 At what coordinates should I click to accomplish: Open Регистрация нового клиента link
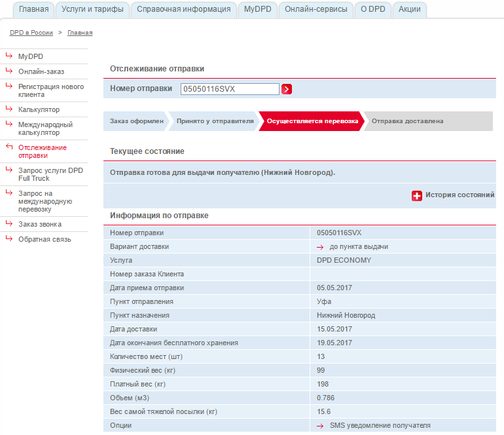pyautogui.click(x=51, y=90)
